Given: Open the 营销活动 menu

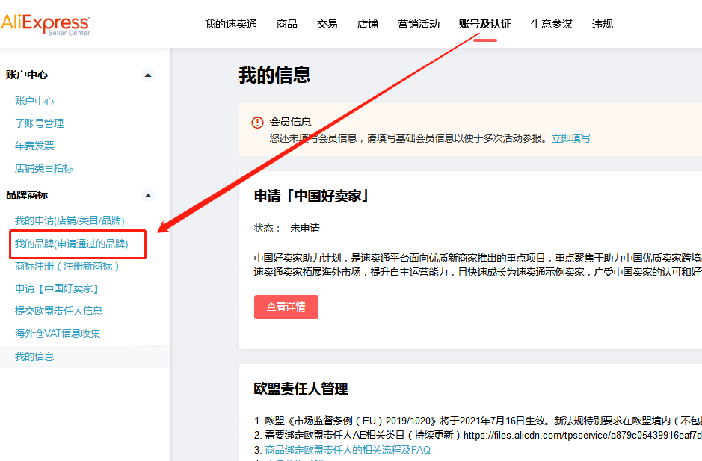Looking at the screenshot, I should coord(417,23).
